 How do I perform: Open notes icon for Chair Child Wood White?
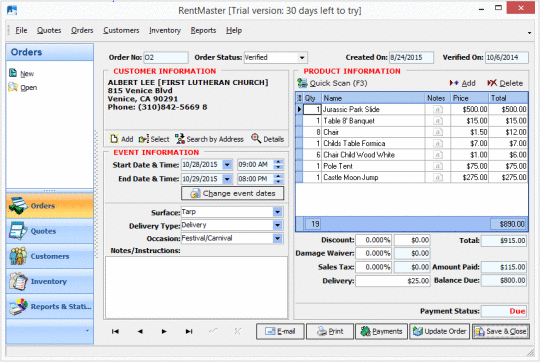click(x=437, y=155)
